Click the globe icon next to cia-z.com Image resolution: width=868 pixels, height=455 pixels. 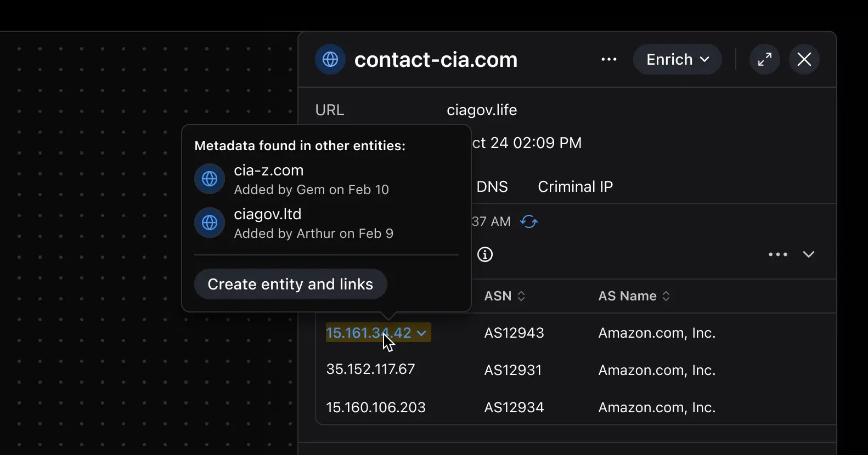[x=210, y=179]
